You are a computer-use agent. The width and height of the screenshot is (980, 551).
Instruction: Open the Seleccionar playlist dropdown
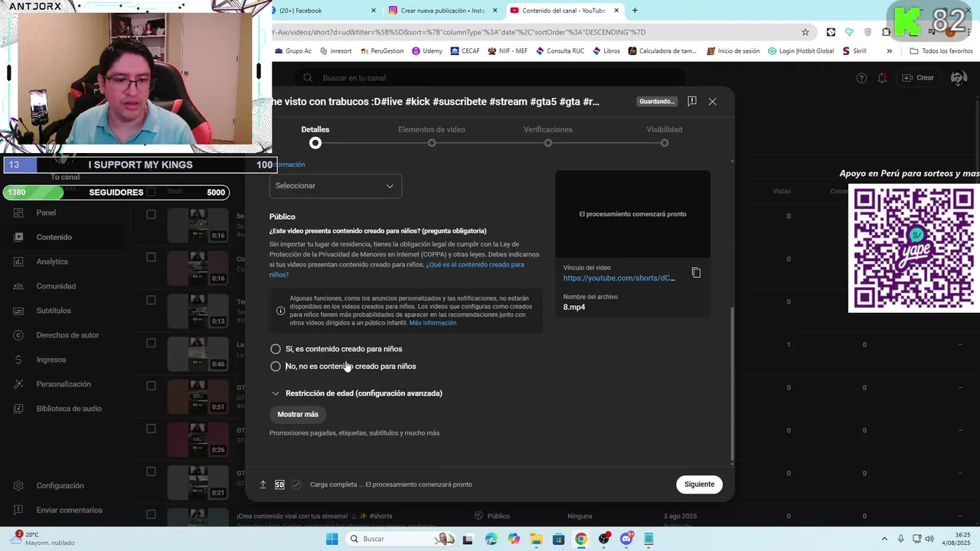[335, 186]
